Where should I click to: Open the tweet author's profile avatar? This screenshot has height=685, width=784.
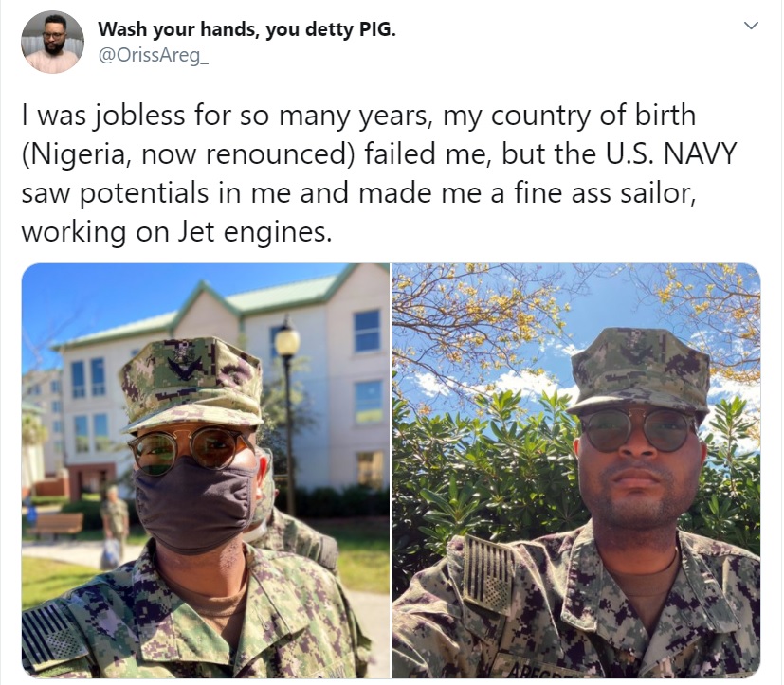tap(52, 43)
